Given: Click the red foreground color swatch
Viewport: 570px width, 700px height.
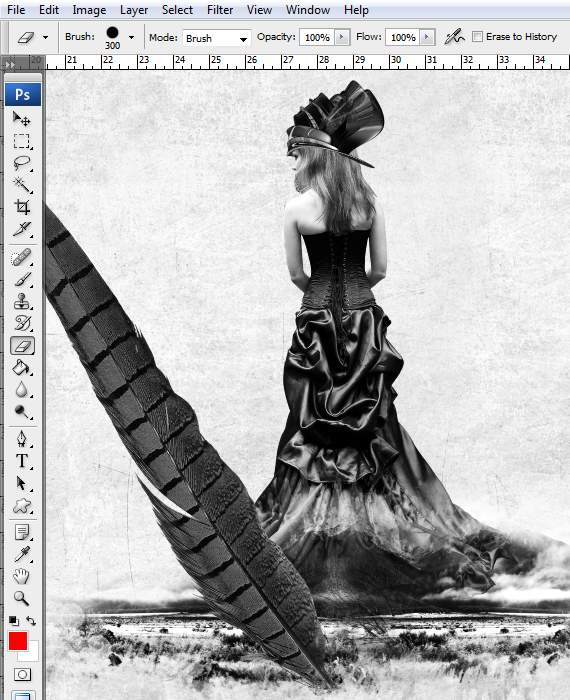Looking at the screenshot, I should 18,641.
